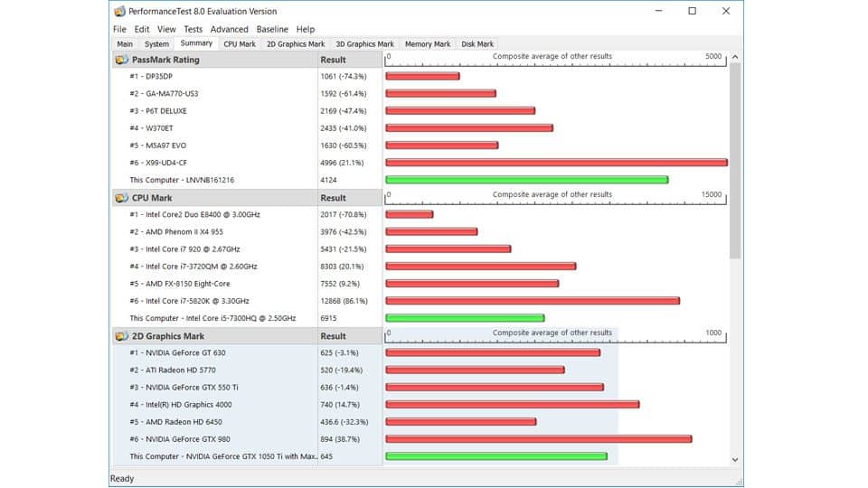Click the 4124 PassMark result value
The image size is (868, 488).
click(x=328, y=180)
